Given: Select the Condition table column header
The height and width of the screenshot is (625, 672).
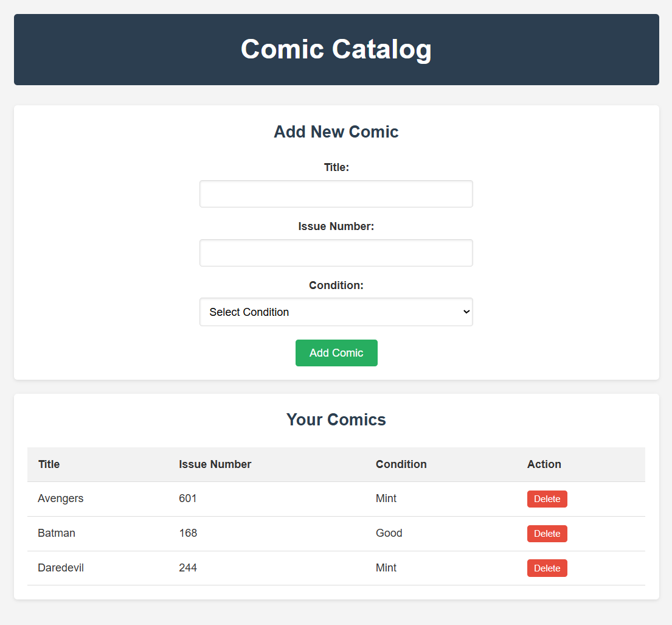Looking at the screenshot, I should 401,464.
